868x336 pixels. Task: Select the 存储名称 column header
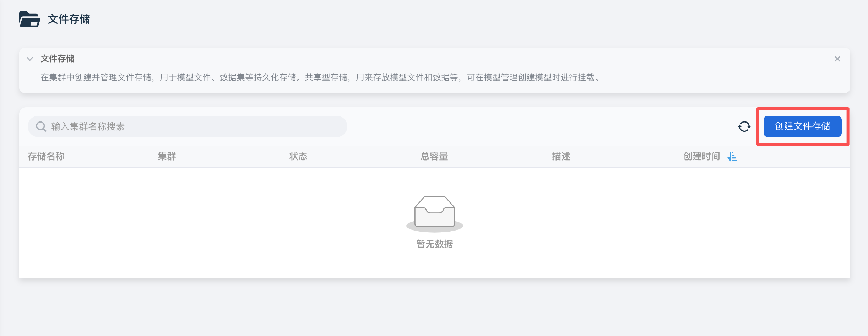pos(47,156)
